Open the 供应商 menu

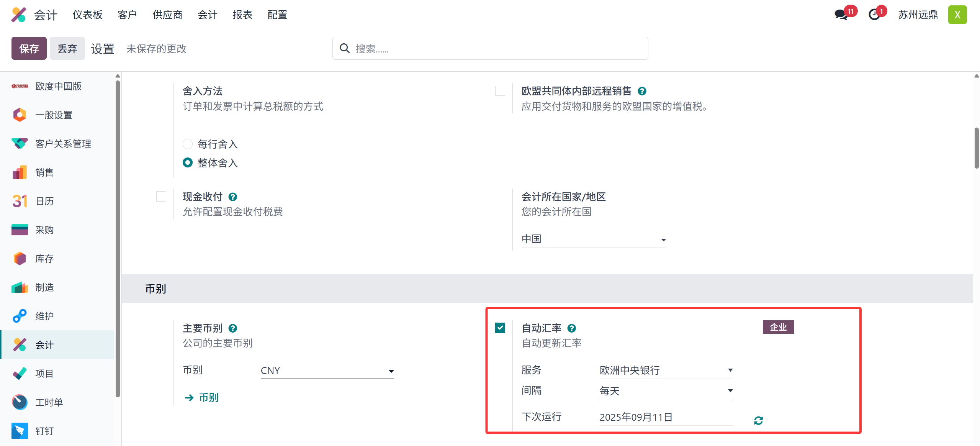click(167, 15)
